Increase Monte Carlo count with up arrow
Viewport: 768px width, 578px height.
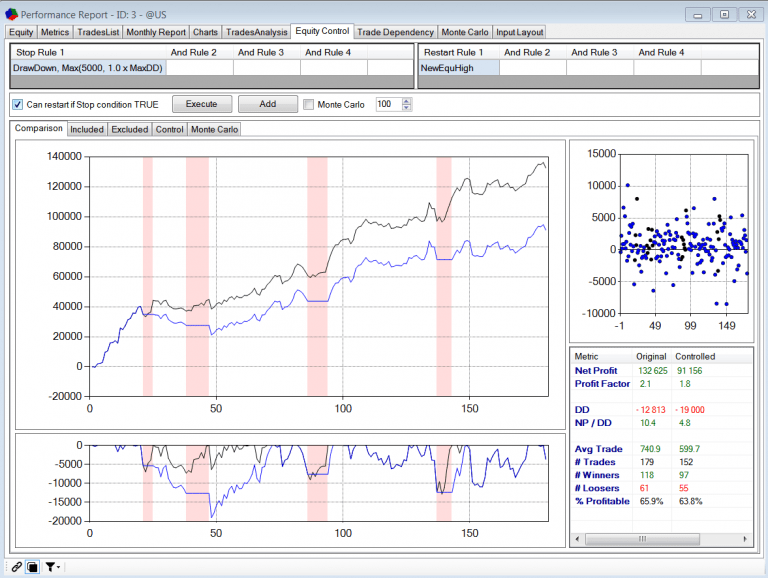(406, 100)
